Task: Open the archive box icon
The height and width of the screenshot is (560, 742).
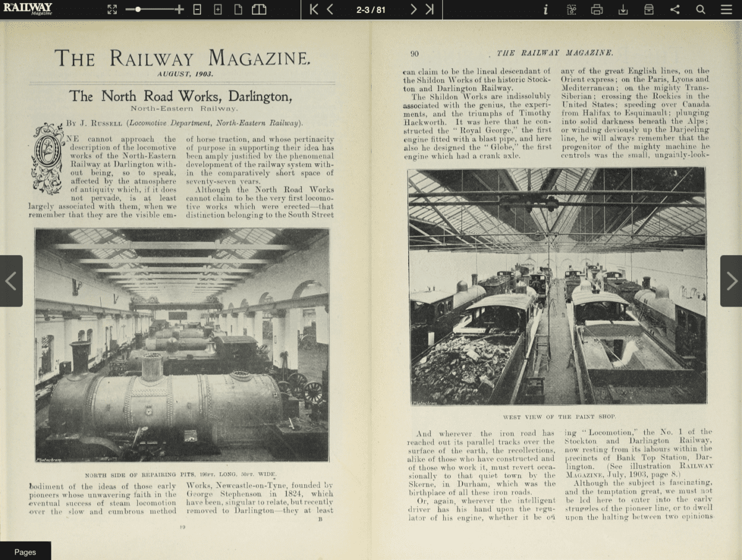Action: (x=649, y=9)
